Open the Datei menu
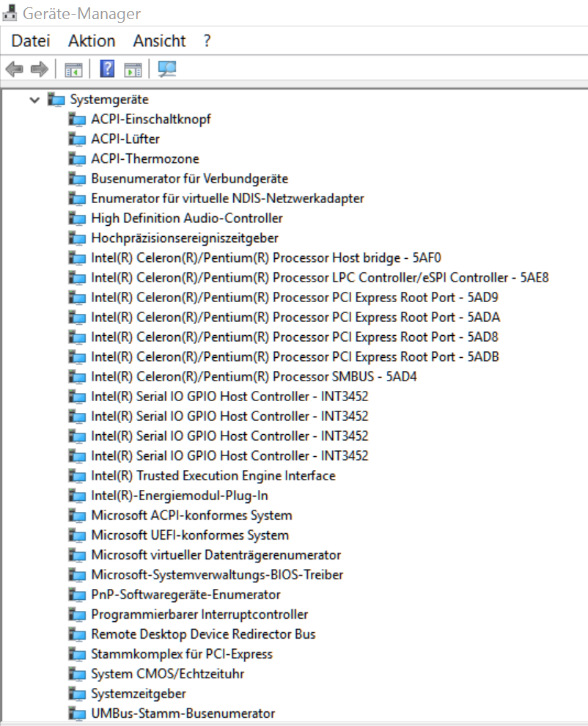The width and height of the screenshot is (588, 726). click(x=31, y=41)
